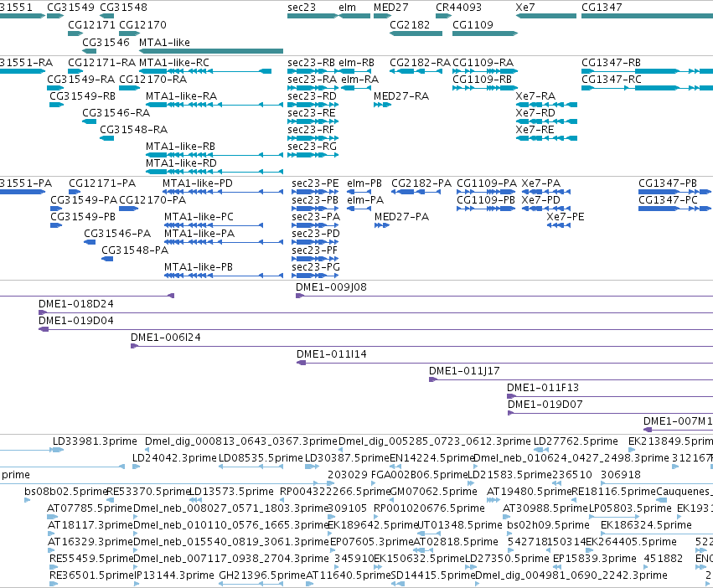Select the MTA1-like gene bar
Viewport: 713px width, 588px height.
(x=211, y=51)
